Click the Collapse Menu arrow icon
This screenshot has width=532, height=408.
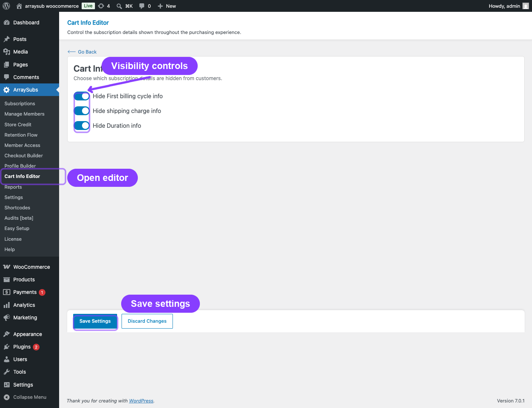(7, 397)
